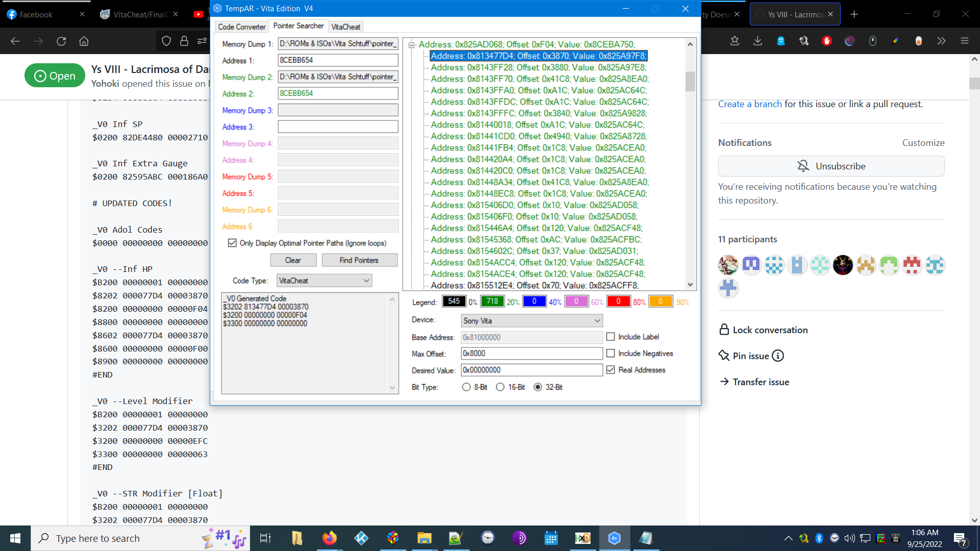Click the Firefox back arrow
Screen dimensions: 980x551
coord(15,41)
